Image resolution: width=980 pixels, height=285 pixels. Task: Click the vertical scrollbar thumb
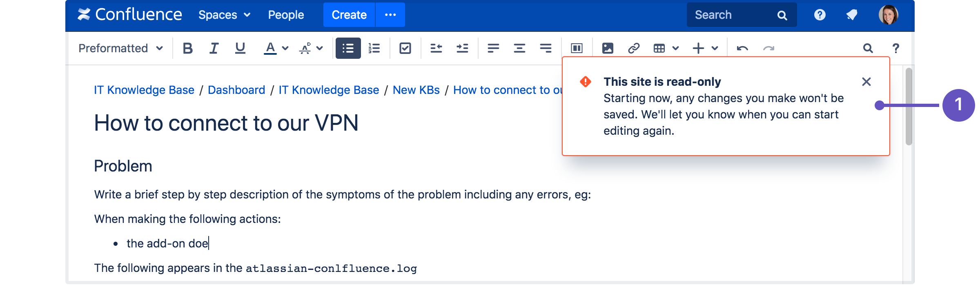point(909,107)
